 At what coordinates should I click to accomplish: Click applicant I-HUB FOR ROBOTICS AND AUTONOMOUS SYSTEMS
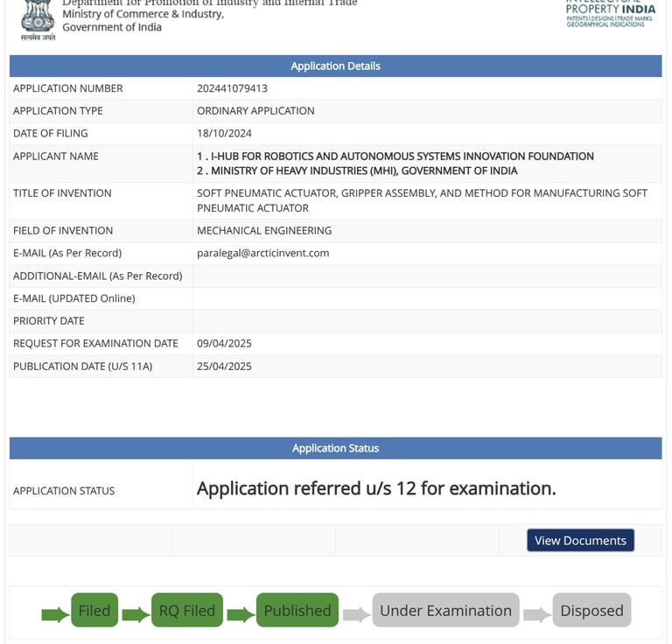point(395,156)
